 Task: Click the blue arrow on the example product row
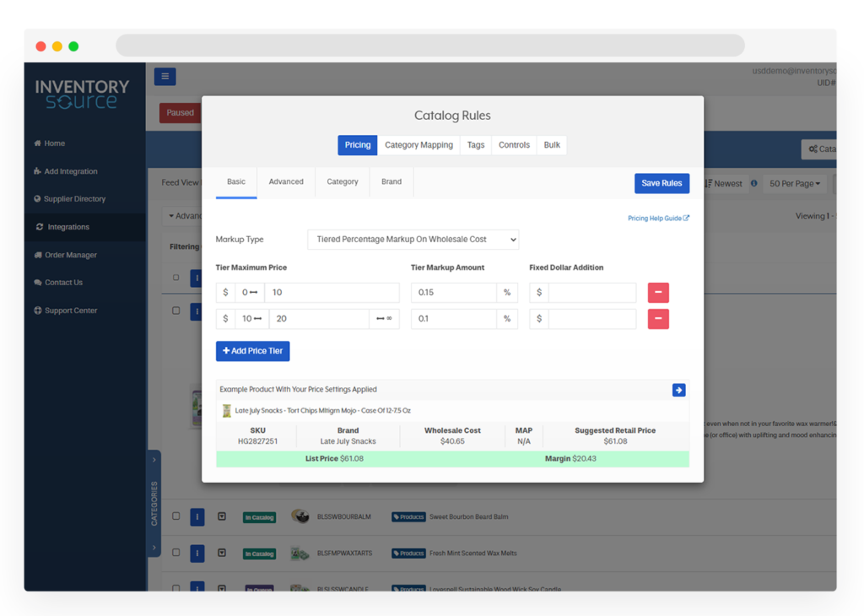point(679,390)
